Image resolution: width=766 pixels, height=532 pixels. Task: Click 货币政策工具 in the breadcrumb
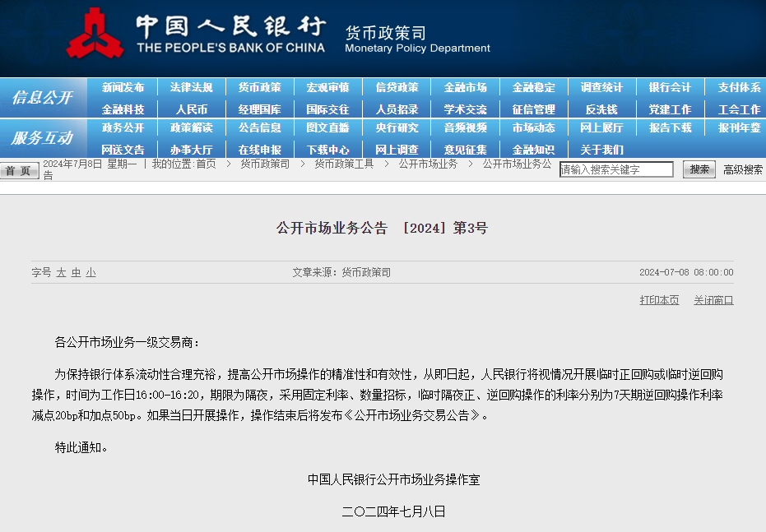(x=344, y=164)
